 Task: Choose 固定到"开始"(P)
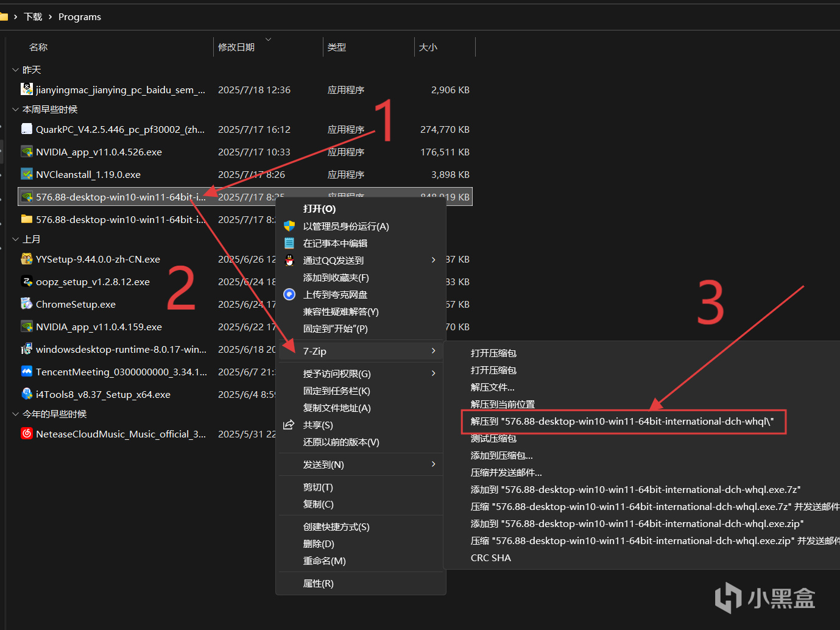pos(335,328)
